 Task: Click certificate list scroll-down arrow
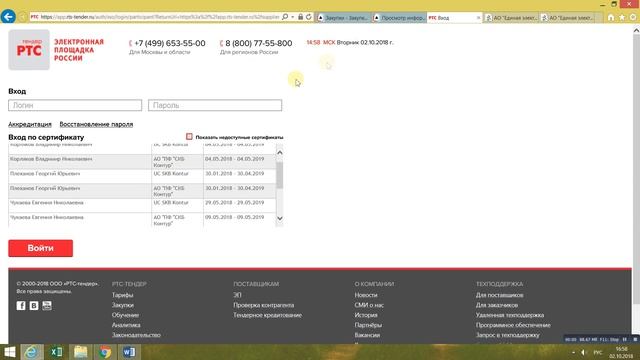pos(280,218)
